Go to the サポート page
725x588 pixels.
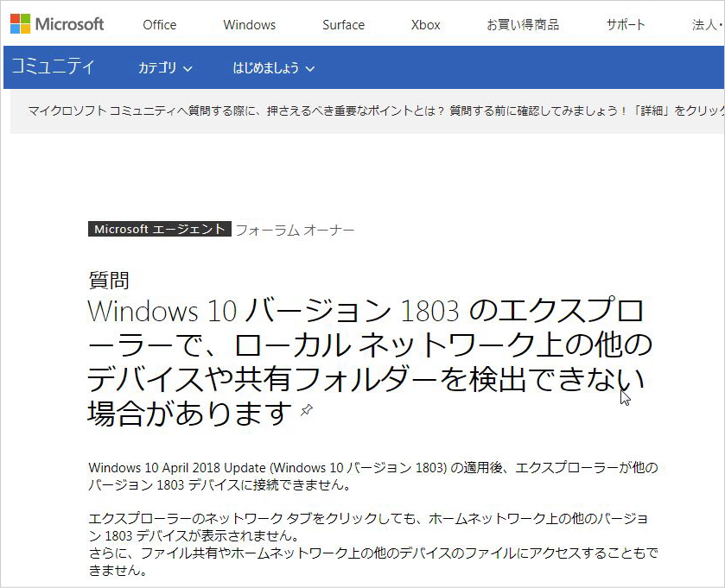[x=626, y=25]
